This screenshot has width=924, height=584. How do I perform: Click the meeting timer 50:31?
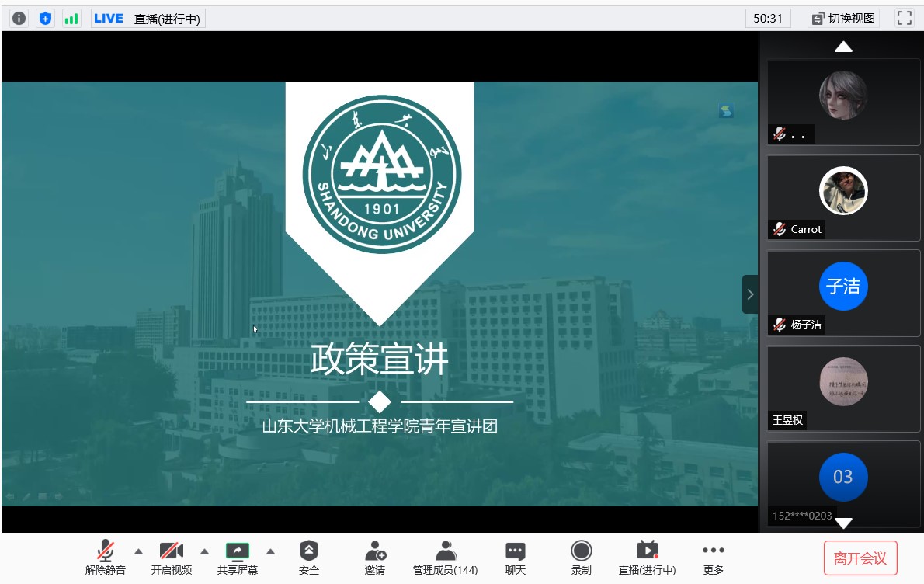pyautogui.click(x=768, y=19)
